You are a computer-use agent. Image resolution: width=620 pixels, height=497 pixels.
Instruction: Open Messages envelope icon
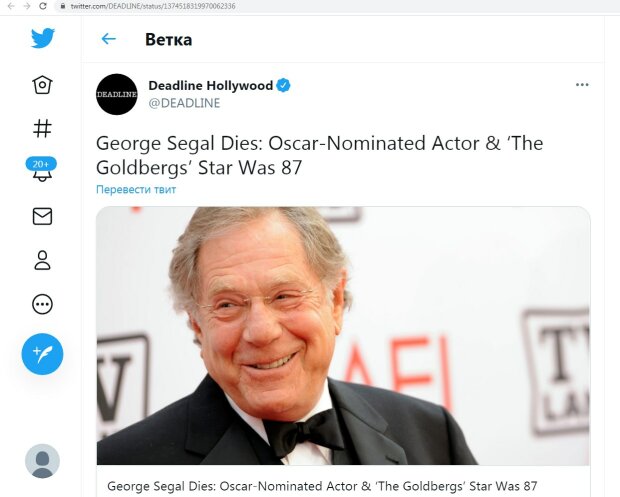click(x=42, y=216)
